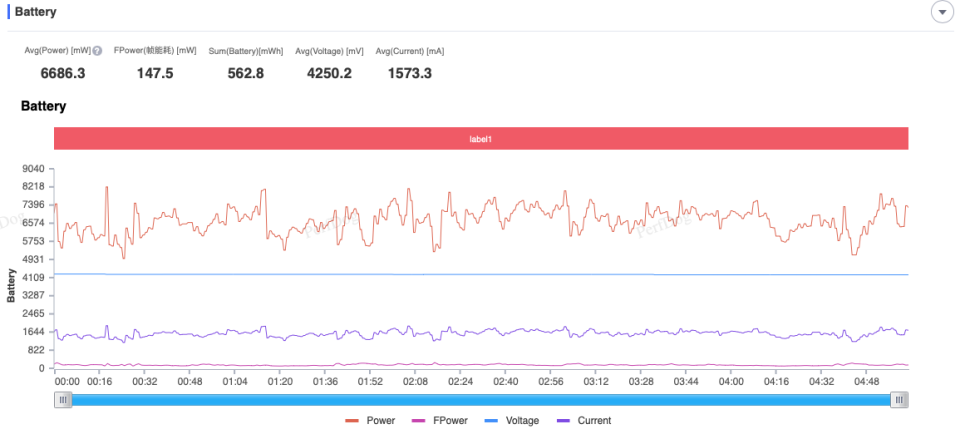Image resolution: width=960 pixels, height=434 pixels.
Task: Grab the right handle of the time range slider
Action: pos(899,400)
